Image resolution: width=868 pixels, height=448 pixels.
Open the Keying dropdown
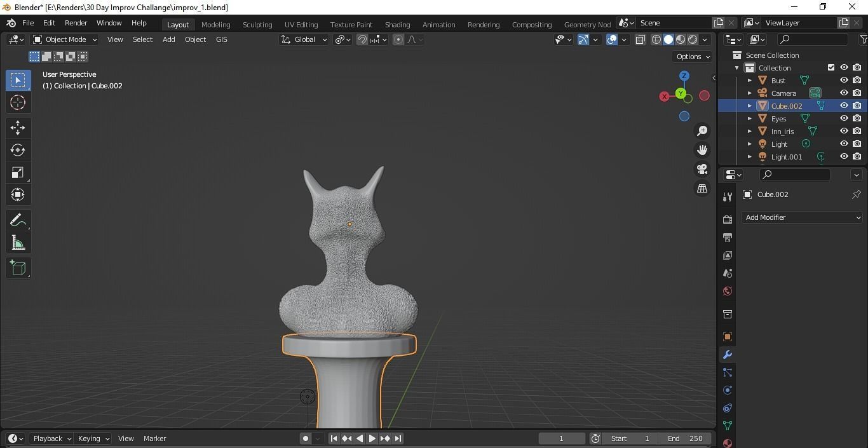[x=93, y=438]
